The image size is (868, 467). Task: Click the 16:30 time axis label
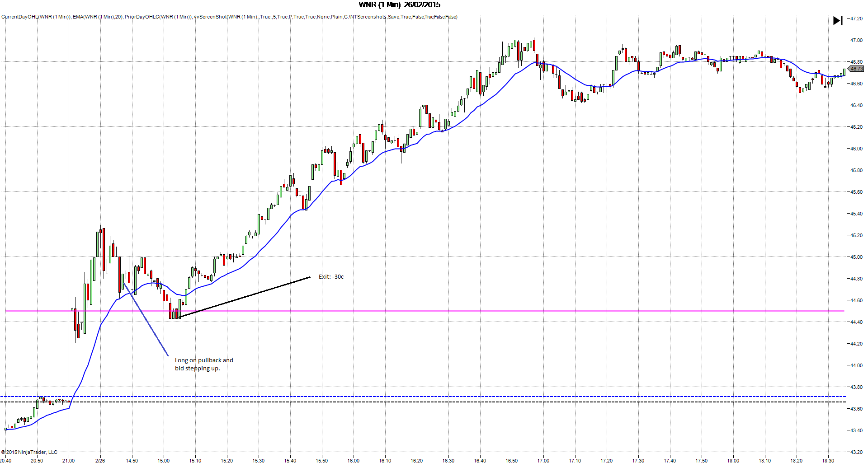tap(448, 461)
